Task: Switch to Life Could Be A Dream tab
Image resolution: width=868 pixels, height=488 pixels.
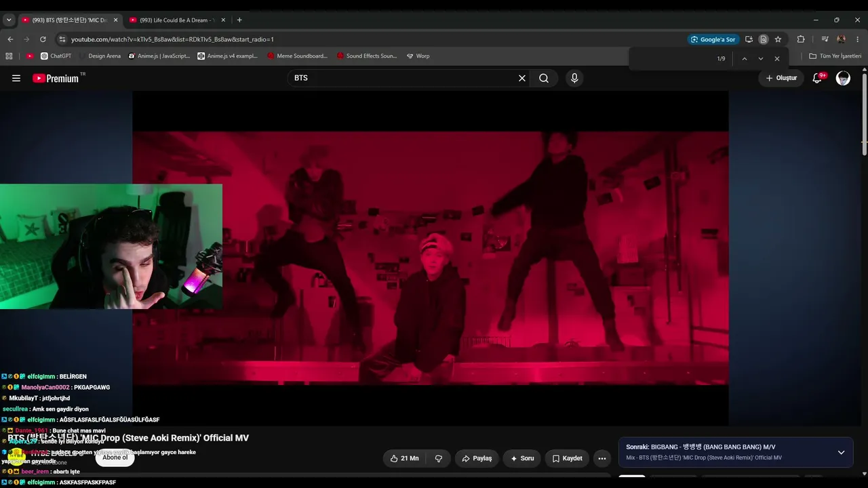Action: coord(178,20)
